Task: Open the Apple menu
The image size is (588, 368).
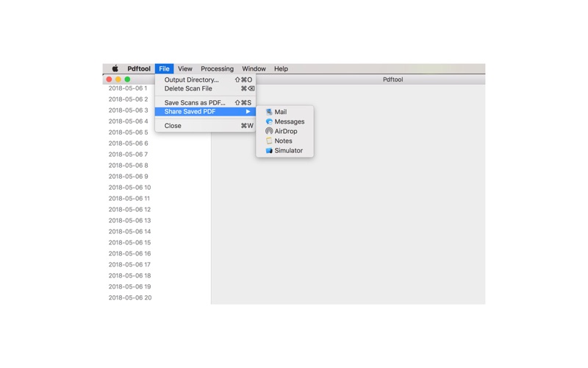Action: [x=115, y=68]
